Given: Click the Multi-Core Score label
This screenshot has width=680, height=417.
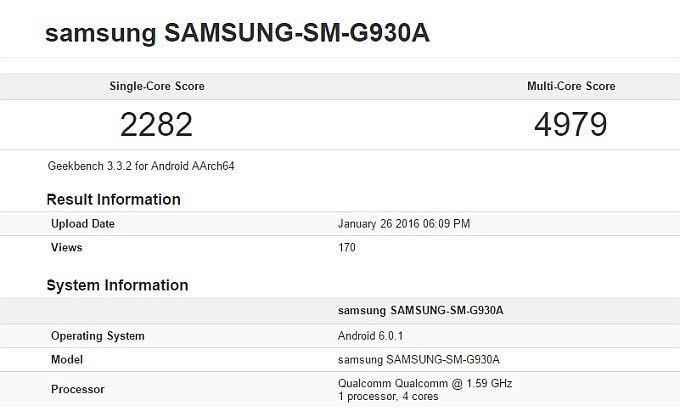Looking at the screenshot, I should (x=571, y=86).
